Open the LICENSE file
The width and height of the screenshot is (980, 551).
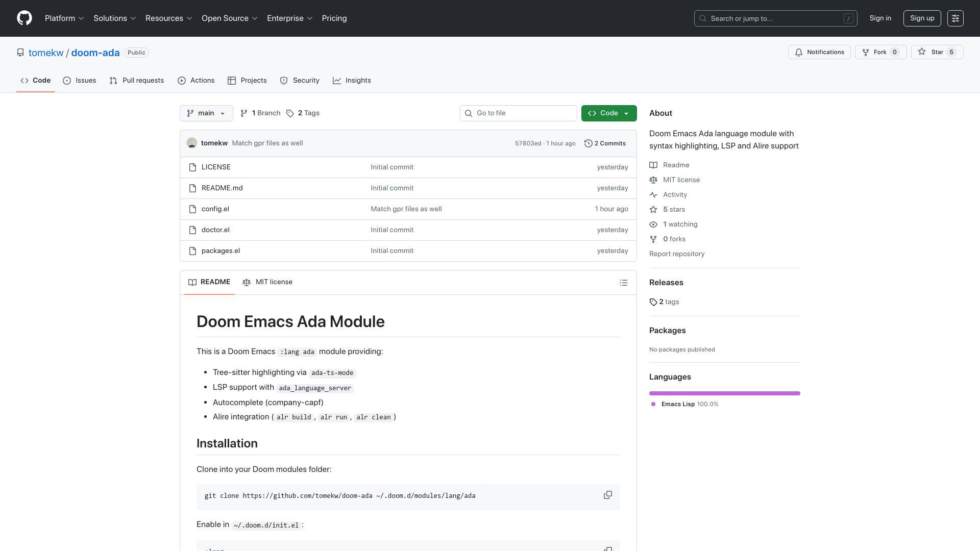tap(216, 167)
